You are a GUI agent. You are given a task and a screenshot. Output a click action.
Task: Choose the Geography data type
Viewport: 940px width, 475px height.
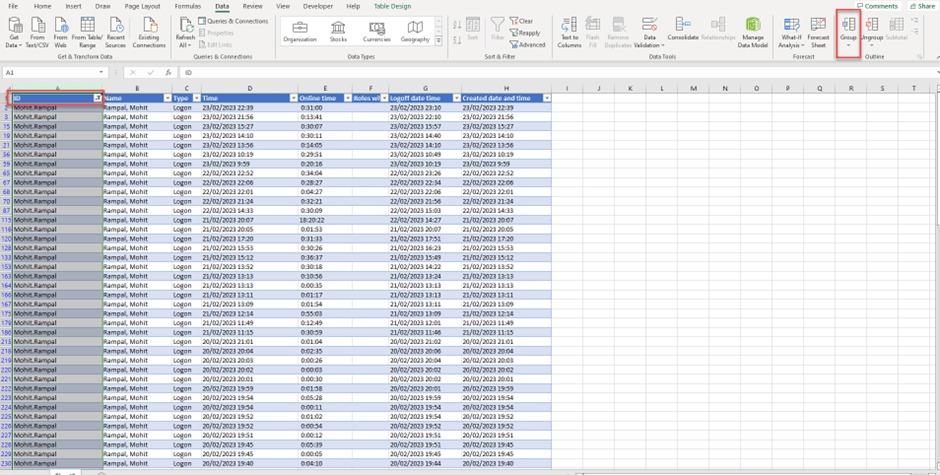coord(415,32)
